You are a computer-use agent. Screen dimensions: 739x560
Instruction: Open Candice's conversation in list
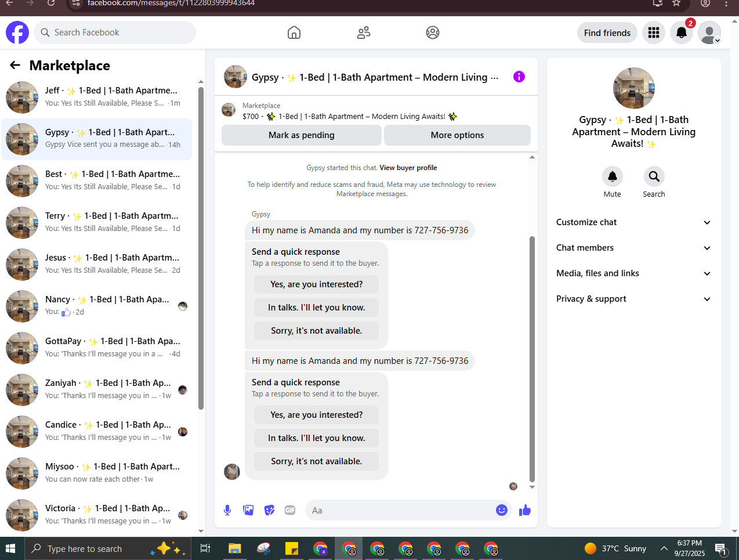pyautogui.click(x=97, y=432)
